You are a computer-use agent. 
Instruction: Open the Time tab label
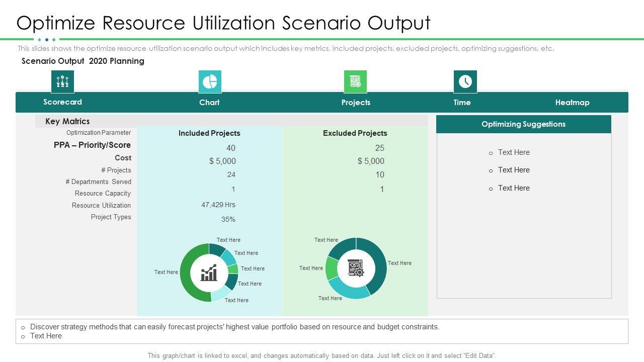462,103
